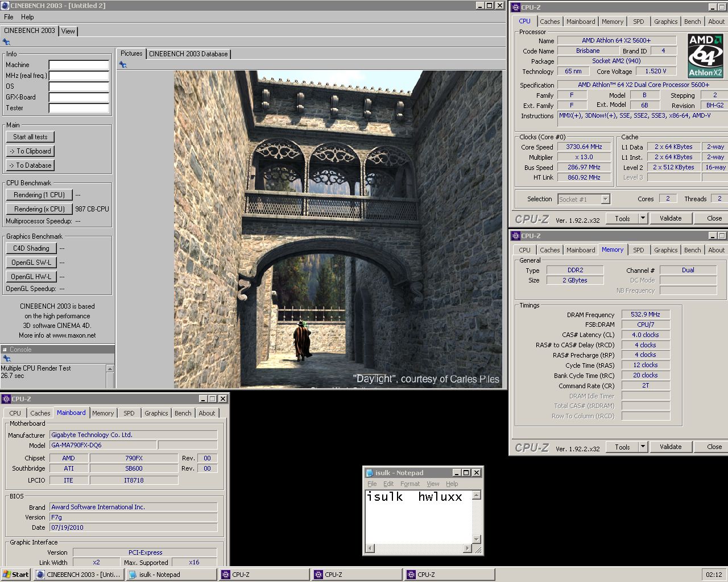Open Caches tab in top CPU-Z window

point(549,22)
